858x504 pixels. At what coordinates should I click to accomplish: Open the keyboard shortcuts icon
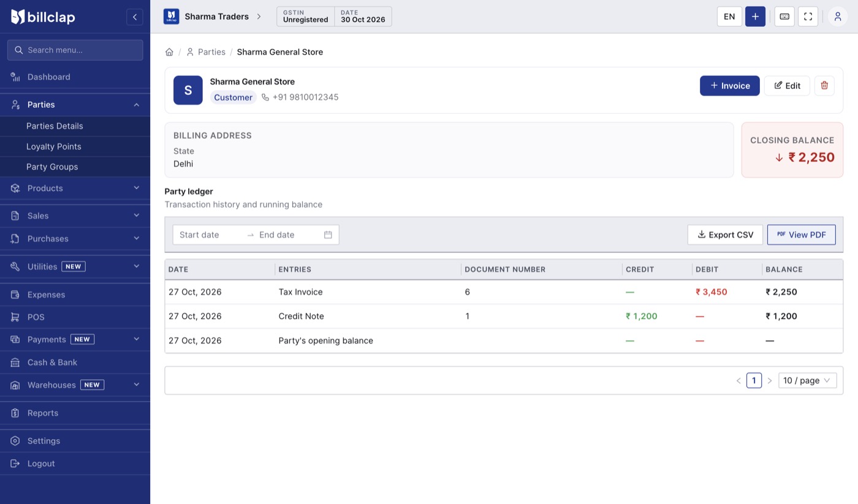pos(784,17)
